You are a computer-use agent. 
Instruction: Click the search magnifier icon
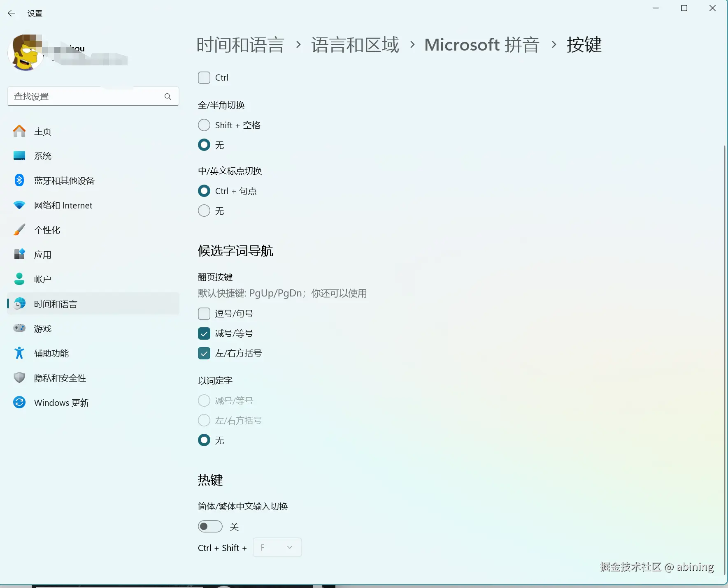168,96
